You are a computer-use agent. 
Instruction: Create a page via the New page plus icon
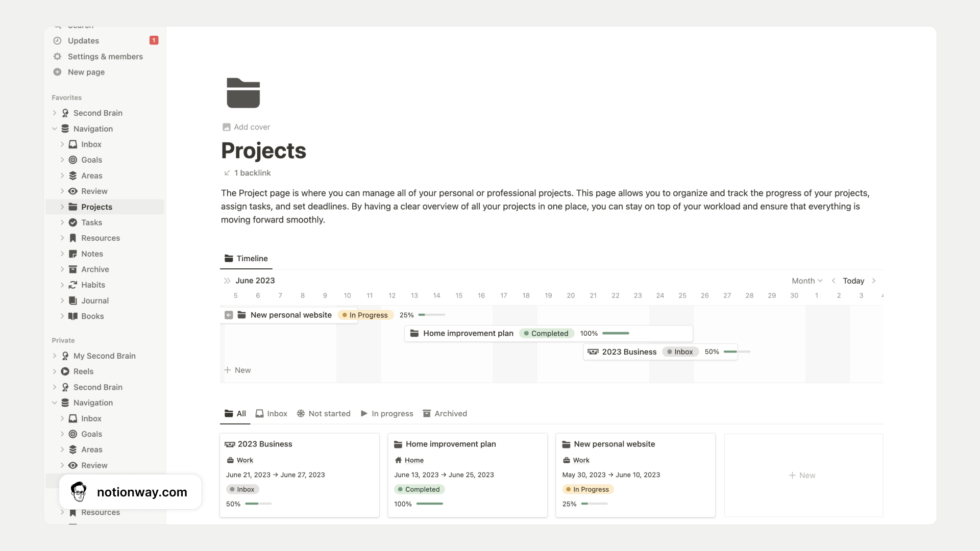(x=57, y=72)
